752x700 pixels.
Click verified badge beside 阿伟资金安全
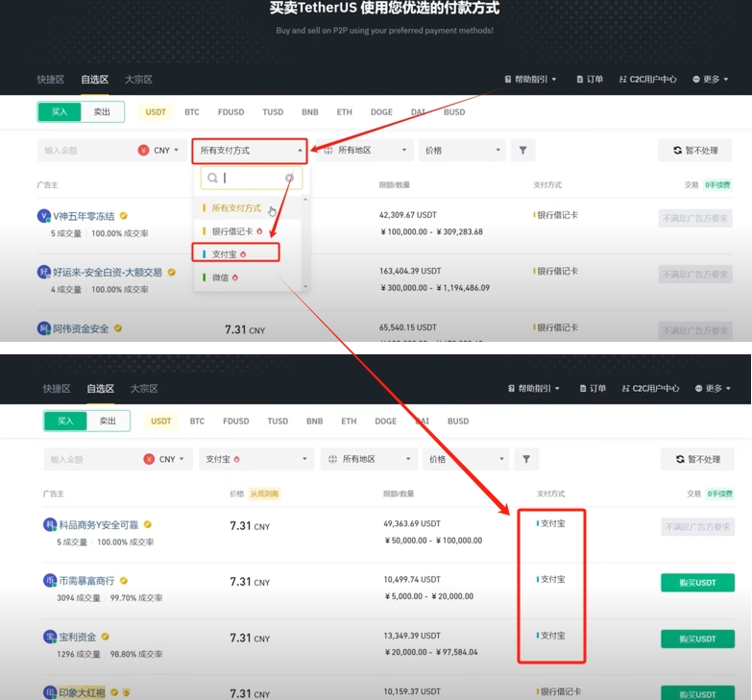[x=118, y=328]
